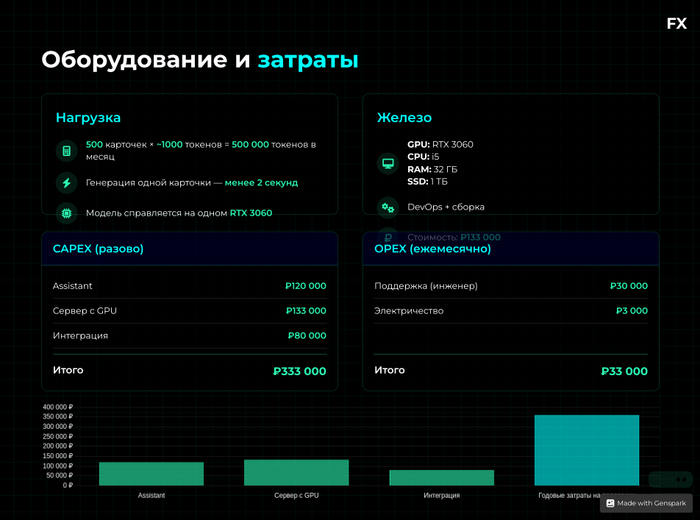Select the Интеграция bar in the chart

click(441, 477)
